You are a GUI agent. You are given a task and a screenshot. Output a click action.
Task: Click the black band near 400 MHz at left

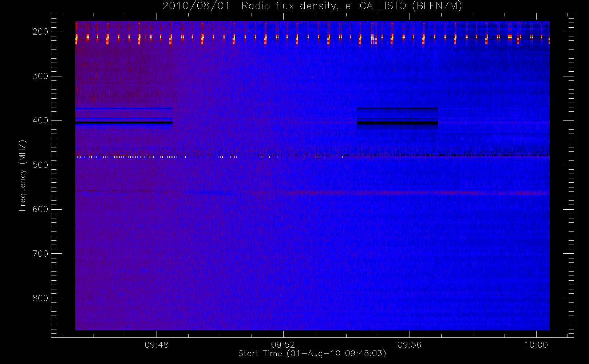(124, 123)
